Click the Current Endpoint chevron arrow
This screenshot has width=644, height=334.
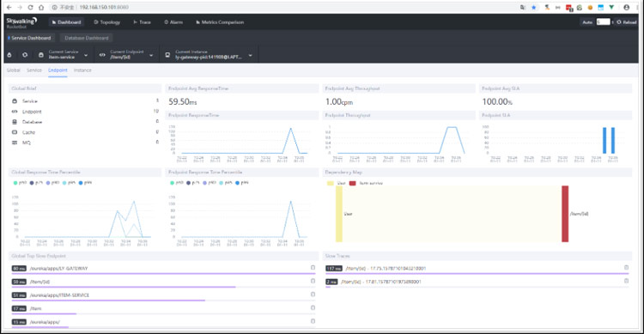(151, 55)
